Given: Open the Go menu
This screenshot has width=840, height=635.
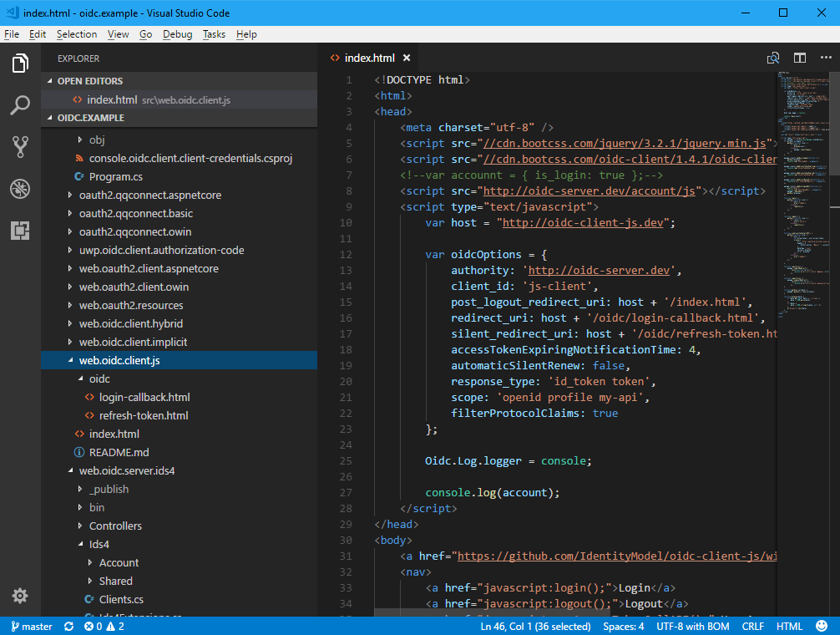Looking at the screenshot, I should [x=146, y=34].
